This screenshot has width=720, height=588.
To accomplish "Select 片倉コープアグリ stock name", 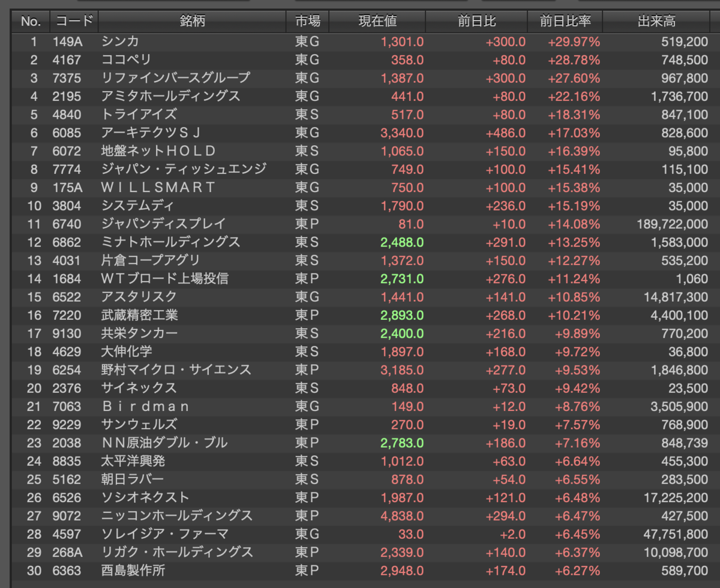I will pyautogui.click(x=151, y=260).
